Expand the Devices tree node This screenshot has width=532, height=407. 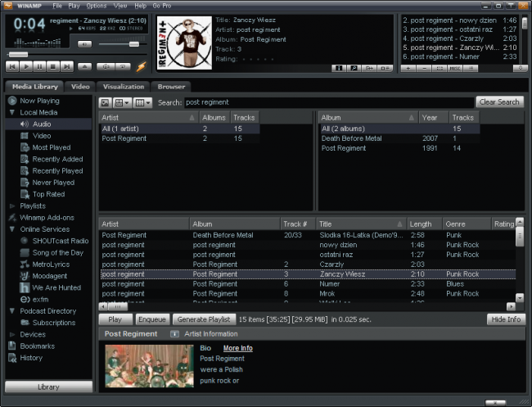[x=12, y=334]
